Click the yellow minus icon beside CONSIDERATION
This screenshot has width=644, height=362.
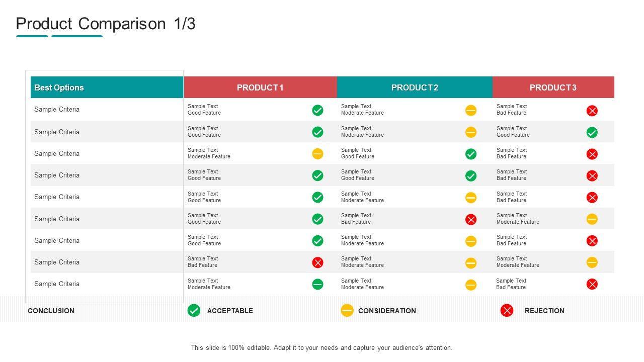click(347, 311)
